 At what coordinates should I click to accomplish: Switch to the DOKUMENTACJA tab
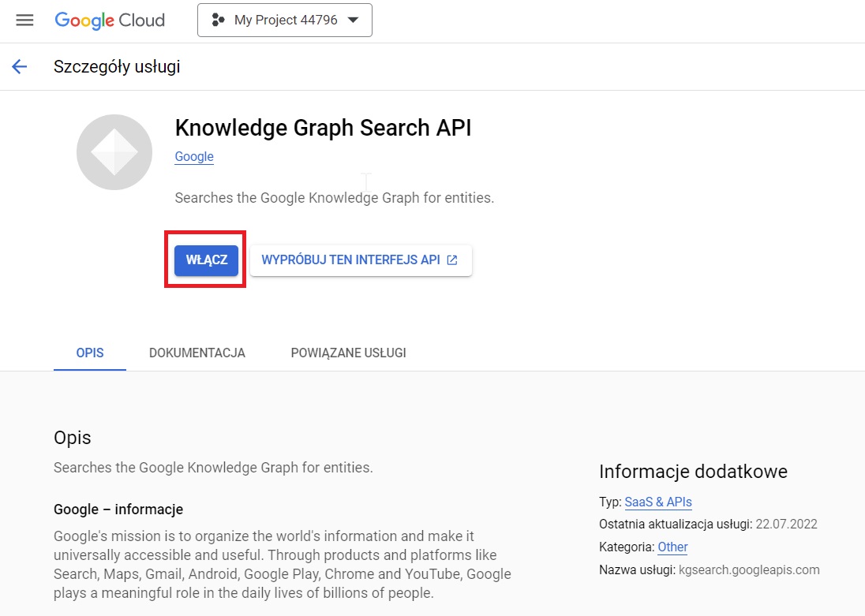click(x=197, y=353)
